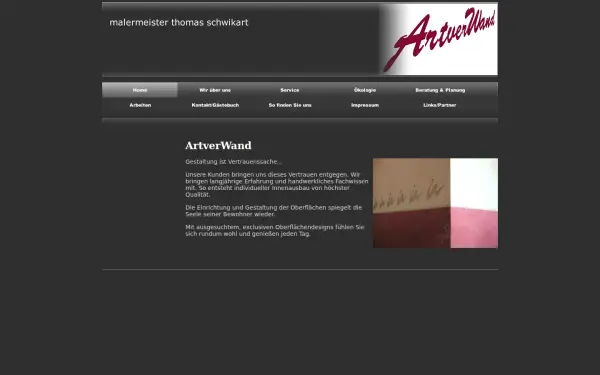
Task: Click paragraph starting 'Unsere Kunden bringen'
Action: pos(277,184)
